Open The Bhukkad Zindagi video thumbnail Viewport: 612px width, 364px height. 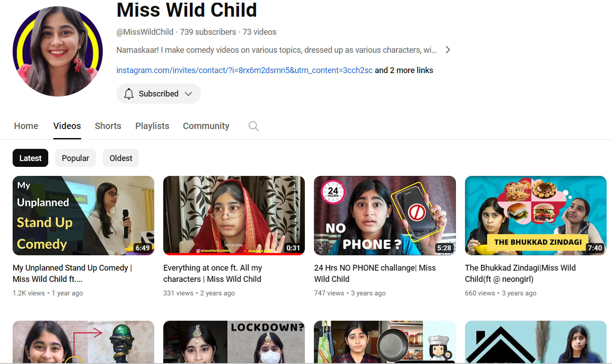[x=535, y=215]
